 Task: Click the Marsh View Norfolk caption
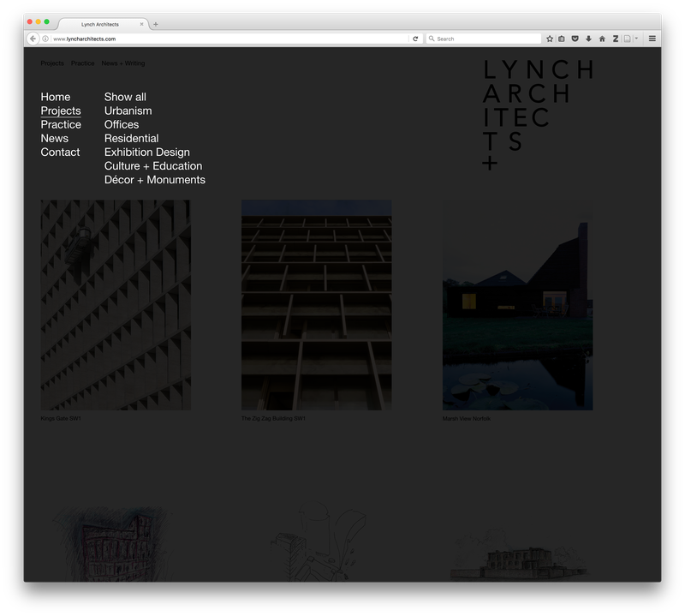click(467, 418)
